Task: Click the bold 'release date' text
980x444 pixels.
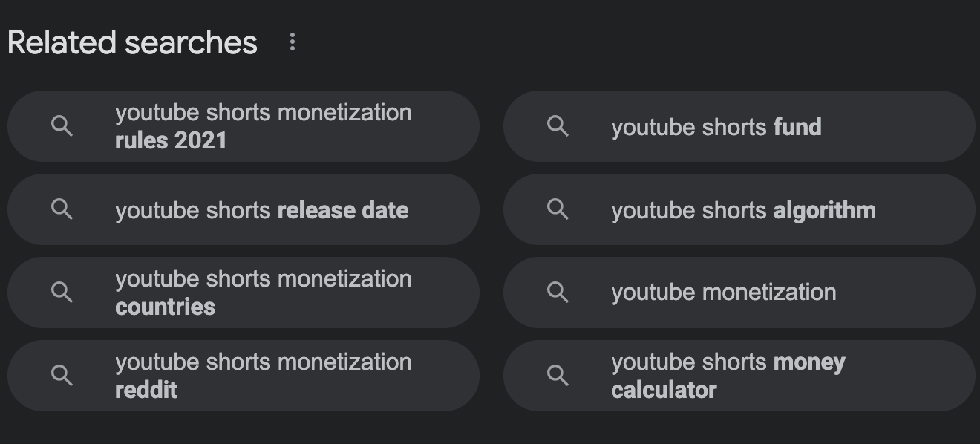Action: click(x=343, y=210)
